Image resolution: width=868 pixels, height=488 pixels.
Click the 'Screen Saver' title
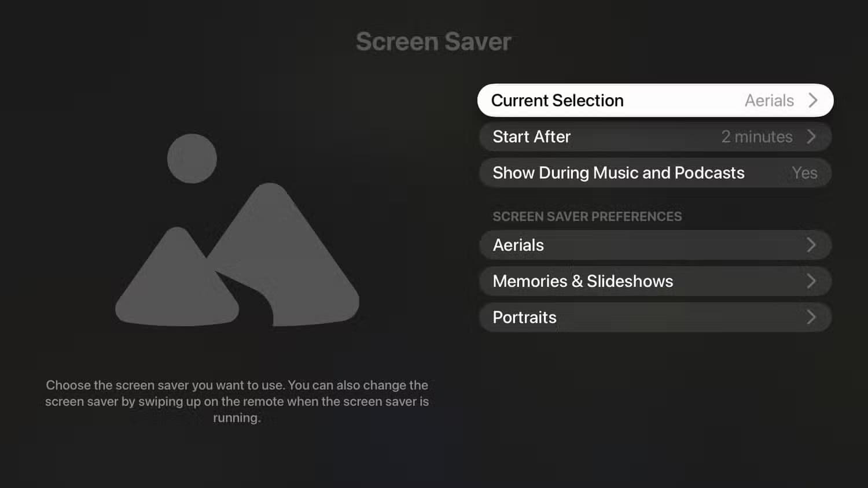click(433, 42)
